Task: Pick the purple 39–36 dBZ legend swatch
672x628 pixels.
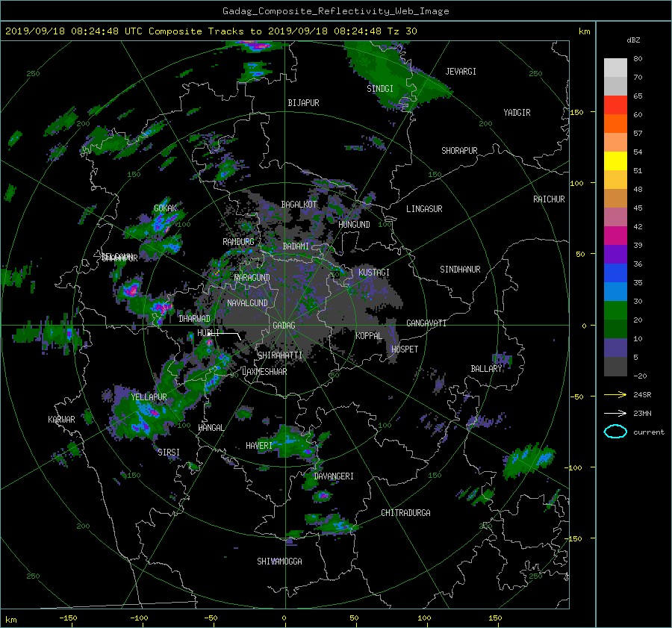Action: [615, 255]
